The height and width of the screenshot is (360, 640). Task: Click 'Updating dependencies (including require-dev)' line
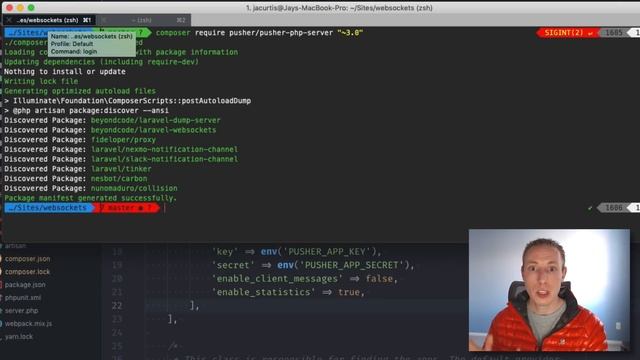101,62
